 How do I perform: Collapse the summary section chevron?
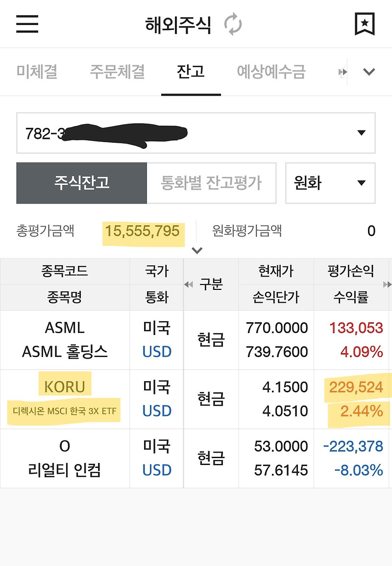click(197, 250)
